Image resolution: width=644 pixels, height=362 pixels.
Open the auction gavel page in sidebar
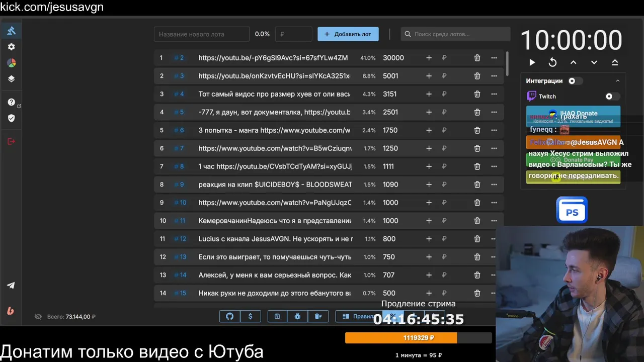11,31
